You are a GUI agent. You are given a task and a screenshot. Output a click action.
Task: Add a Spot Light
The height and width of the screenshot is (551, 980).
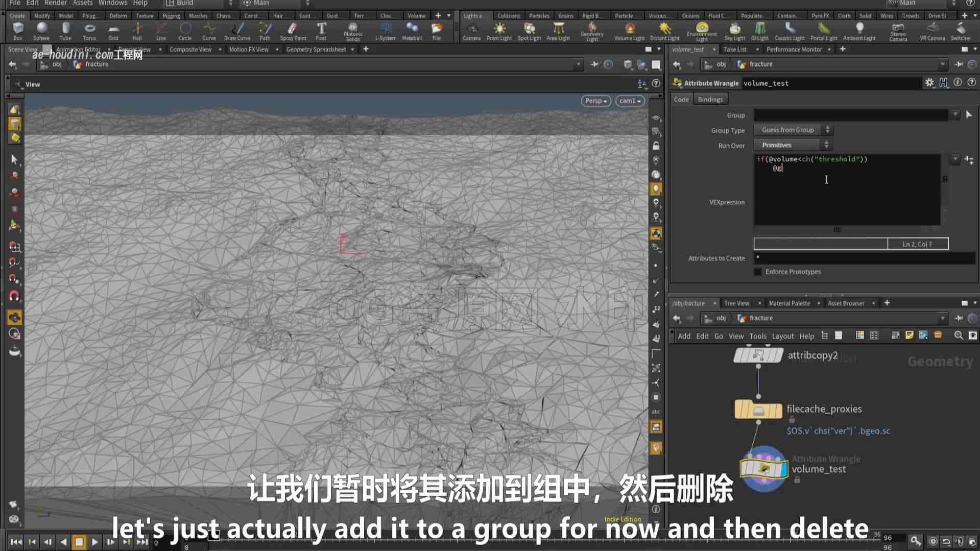tap(529, 31)
